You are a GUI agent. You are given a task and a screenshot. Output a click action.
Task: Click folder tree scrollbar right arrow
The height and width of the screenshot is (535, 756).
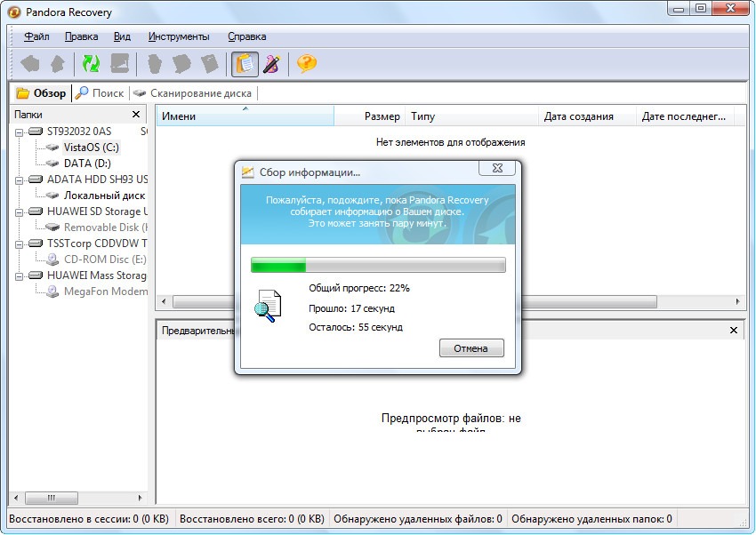tap(141, 498)
